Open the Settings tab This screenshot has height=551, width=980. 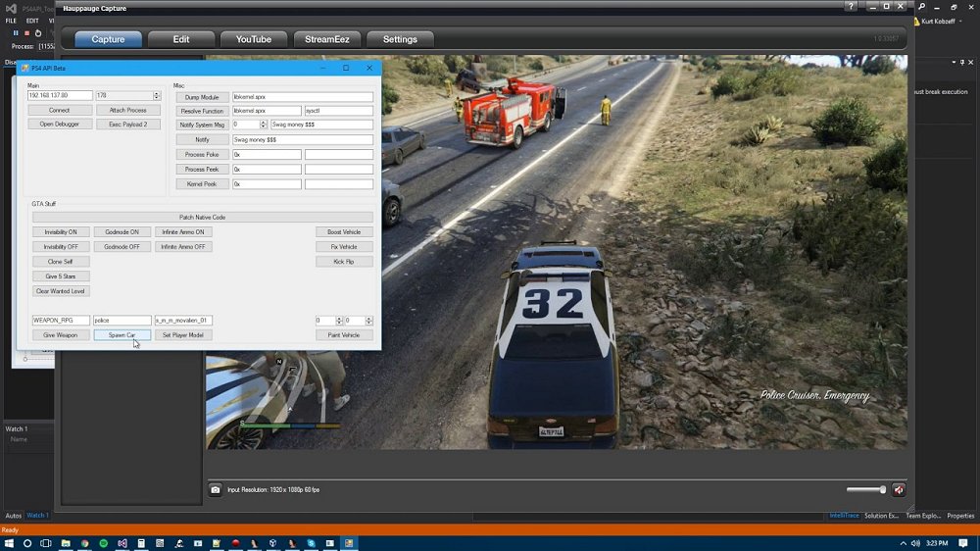click(400, 39)
